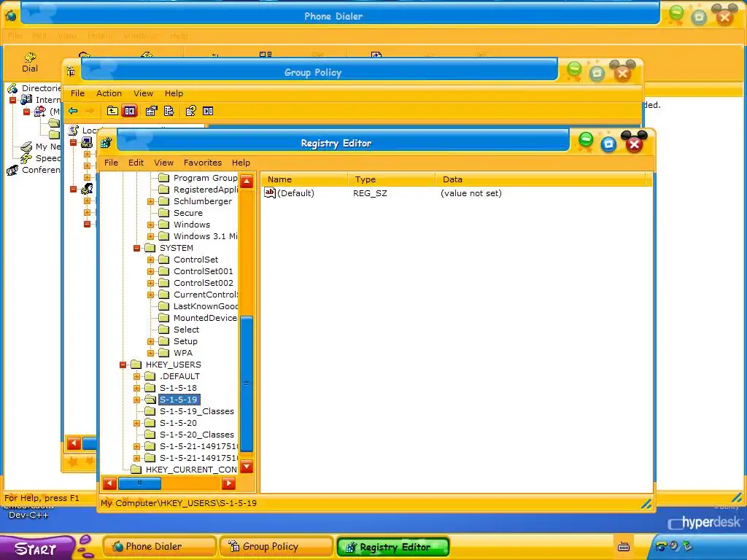Screen dimensions: 747x560
Task: Click Registry Editor title bar cube icon
Action: pos(106,142)
